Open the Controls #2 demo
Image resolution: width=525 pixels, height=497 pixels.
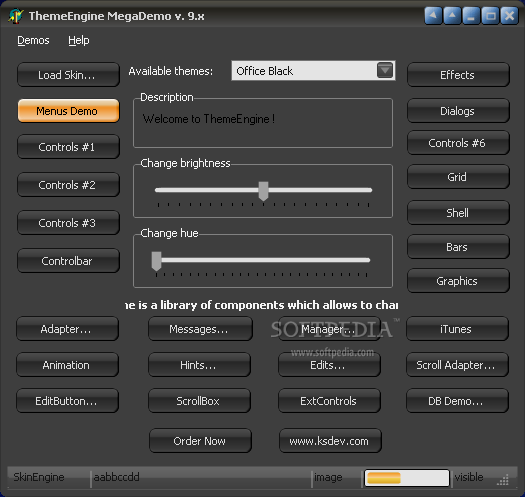point(68,185)
